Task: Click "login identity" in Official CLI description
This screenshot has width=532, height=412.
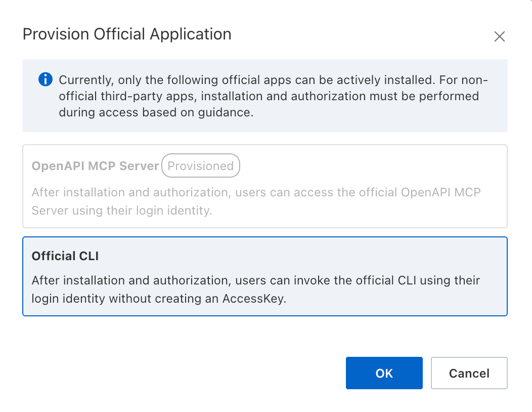Action: (64, 299)
